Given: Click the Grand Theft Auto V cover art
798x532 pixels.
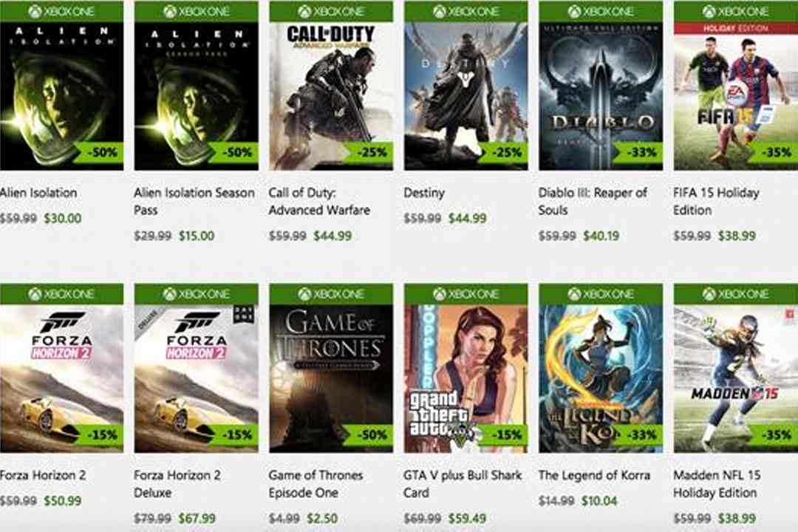Looking at the screenshot, I should 466,379.
